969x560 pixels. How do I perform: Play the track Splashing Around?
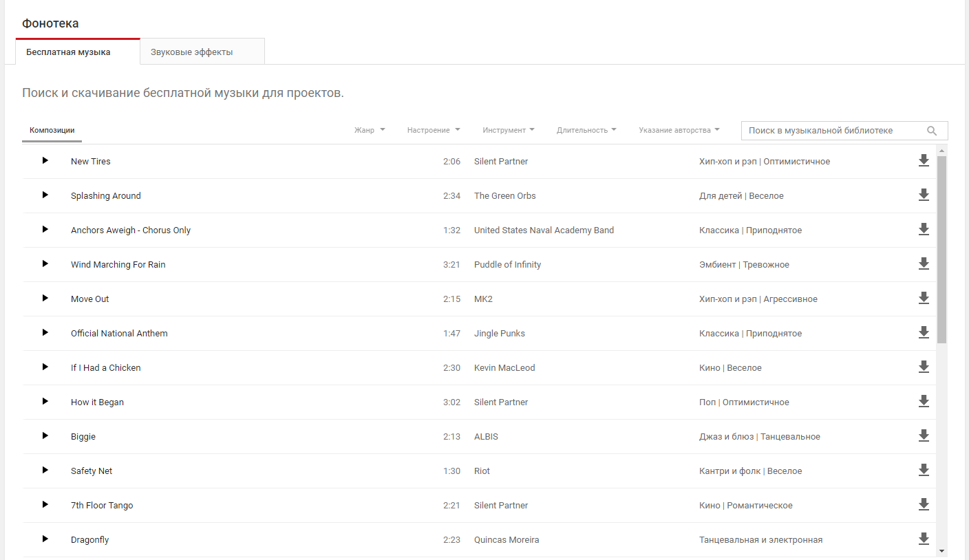click(x=45, y=195)
